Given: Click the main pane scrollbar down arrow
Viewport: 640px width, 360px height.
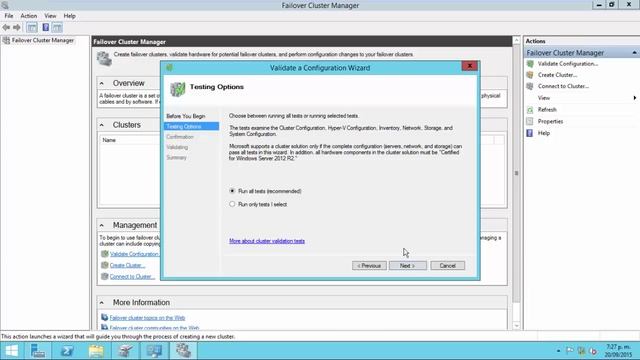Looking at the screenshot, I should coord(516,326).
